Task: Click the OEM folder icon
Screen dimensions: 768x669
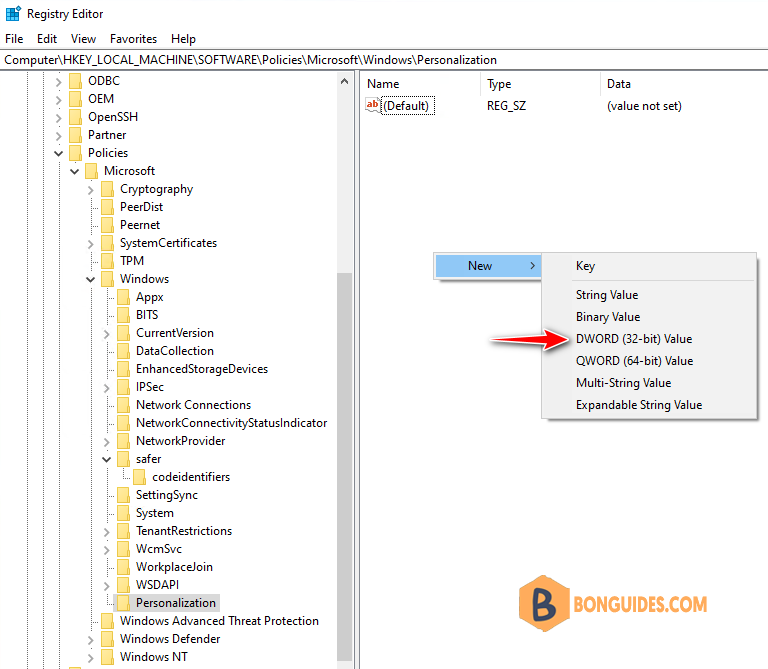Action: (x=75, y=99)
